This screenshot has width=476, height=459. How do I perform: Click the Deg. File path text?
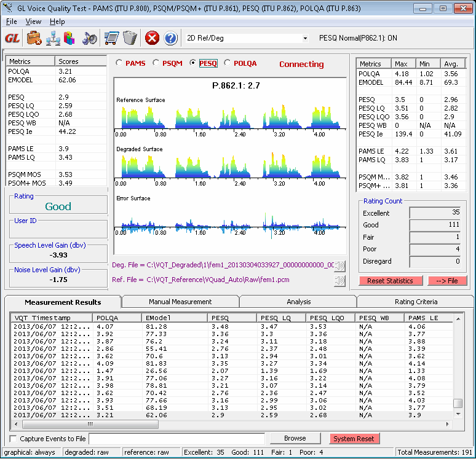pyautogui.click(x=223, y=265)
